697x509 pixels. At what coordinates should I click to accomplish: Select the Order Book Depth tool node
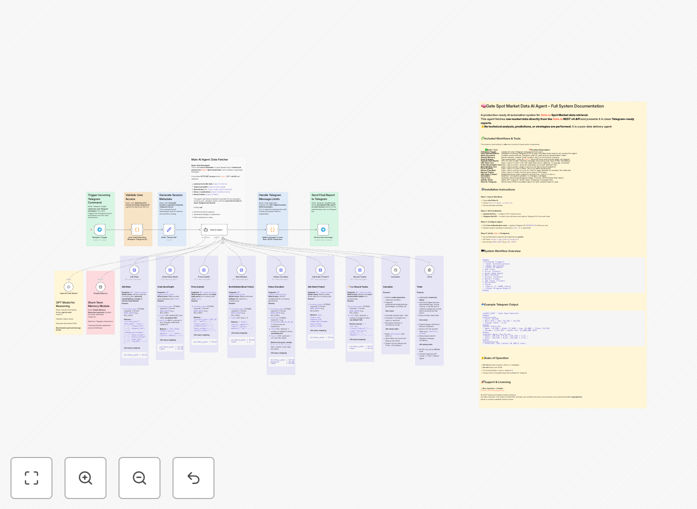tap(169, 270)
